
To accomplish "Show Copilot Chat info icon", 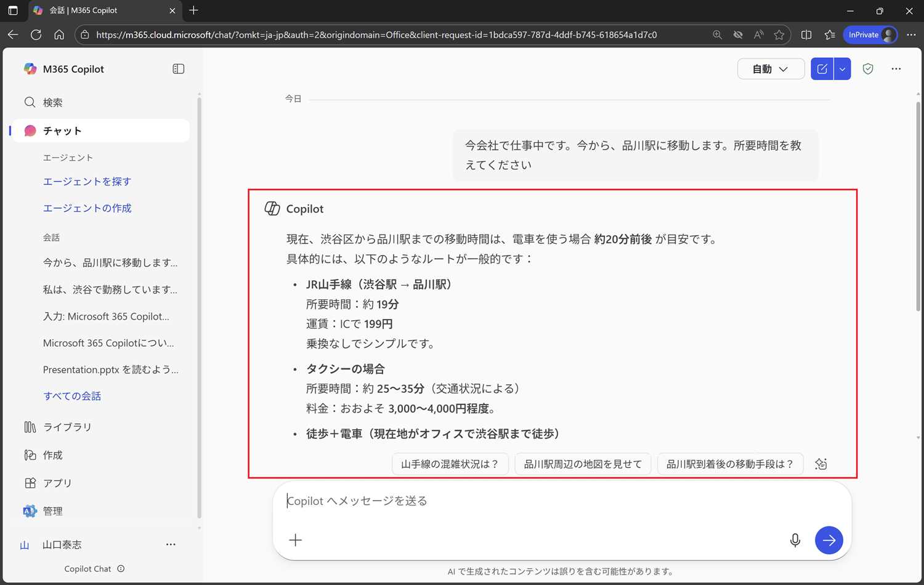I will pos(121,568).
